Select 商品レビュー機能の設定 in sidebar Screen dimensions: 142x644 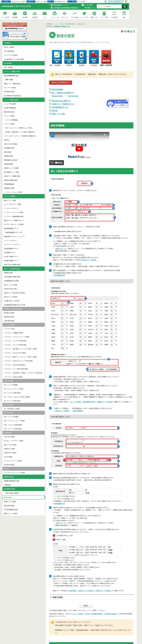click(24, 84)
